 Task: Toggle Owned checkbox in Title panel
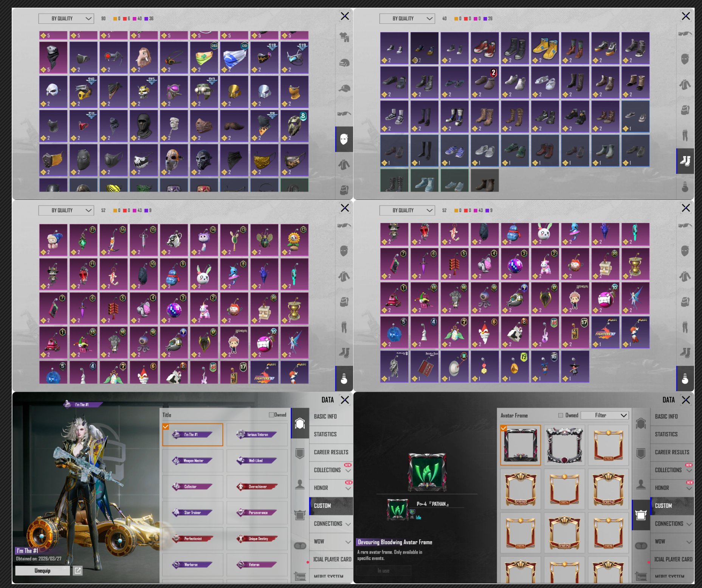pos(271,415)
